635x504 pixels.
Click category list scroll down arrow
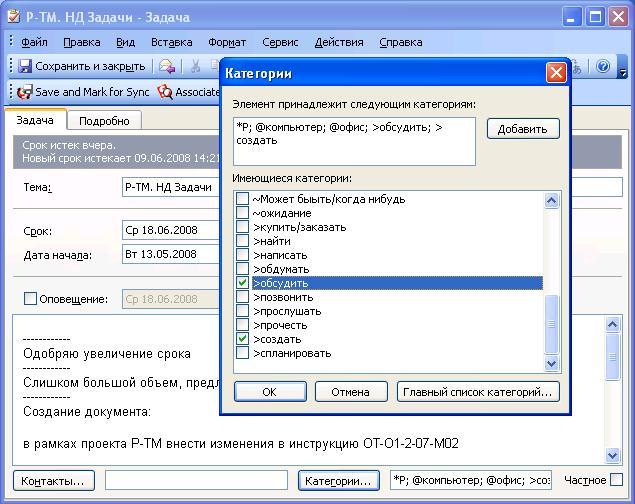[551, 364]
